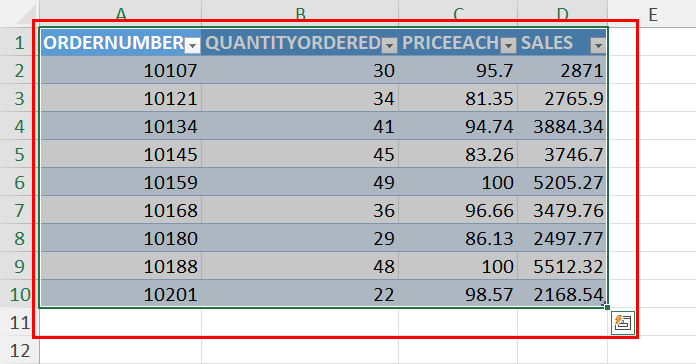The width and height of the screenshot is (696, 364).
Task: Click the SALES header cell
Action: coord(562,42)
